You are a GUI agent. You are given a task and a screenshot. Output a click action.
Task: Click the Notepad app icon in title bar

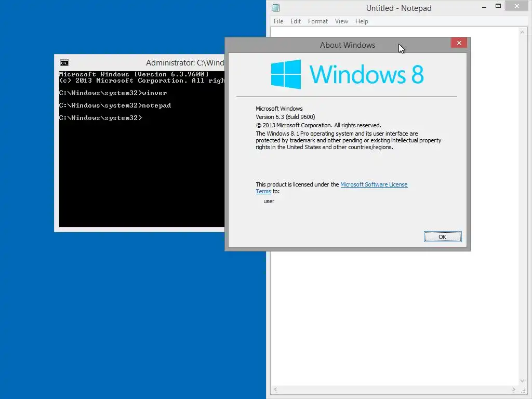click(276, 7)
